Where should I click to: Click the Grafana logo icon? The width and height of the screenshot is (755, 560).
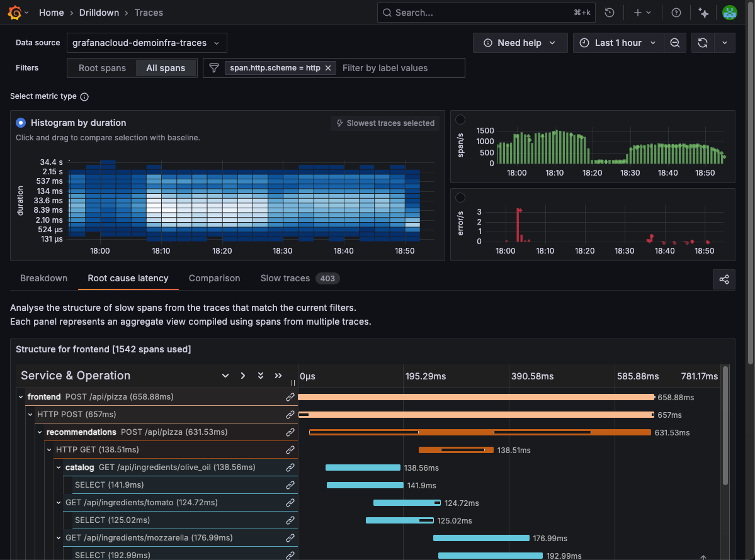[x=15, y=13]
